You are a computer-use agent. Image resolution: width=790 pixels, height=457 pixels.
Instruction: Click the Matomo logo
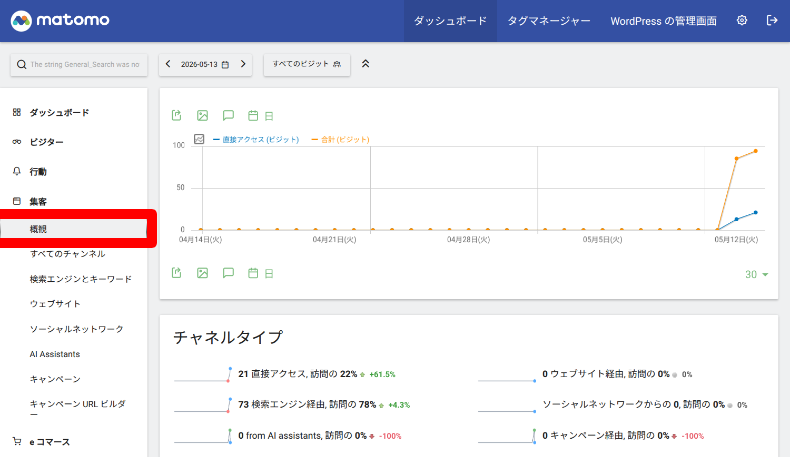(60, 21)
